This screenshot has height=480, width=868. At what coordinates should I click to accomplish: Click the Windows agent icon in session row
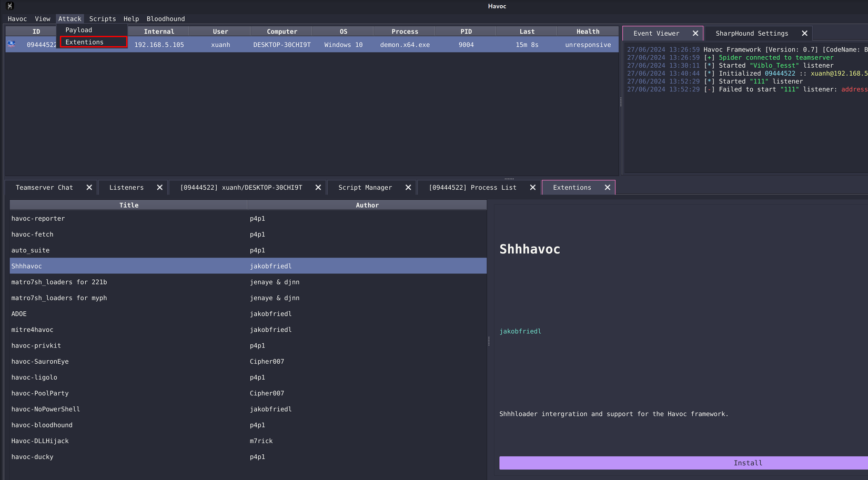pos(12,44)
